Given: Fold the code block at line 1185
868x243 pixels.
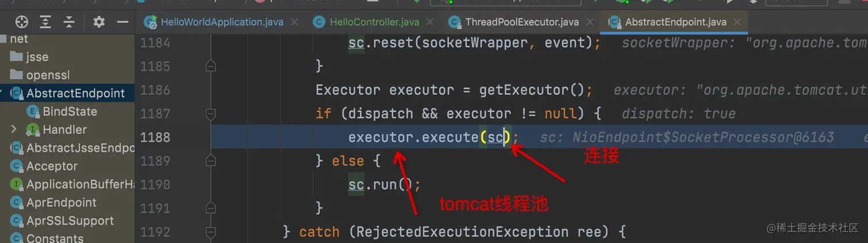Looking at the screenshot, I should 211,66.
